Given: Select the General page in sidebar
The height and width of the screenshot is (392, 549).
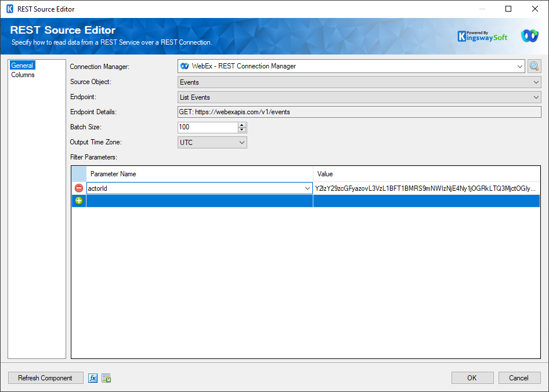Looking at the screenshot, I should [22, 66].
